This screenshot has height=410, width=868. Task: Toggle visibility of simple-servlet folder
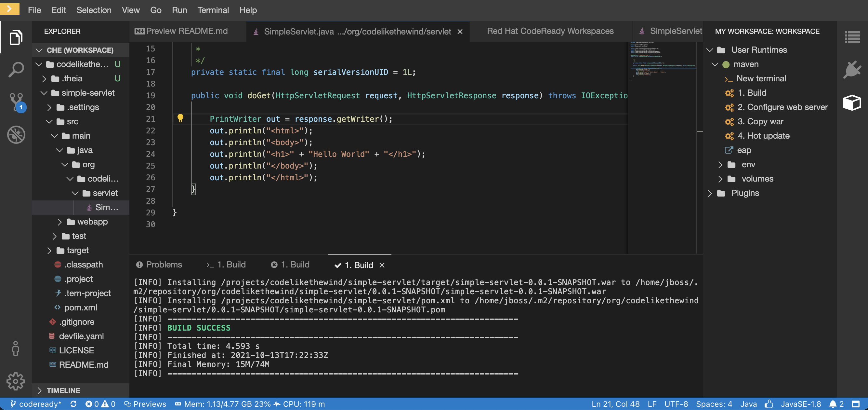[44, 92]
